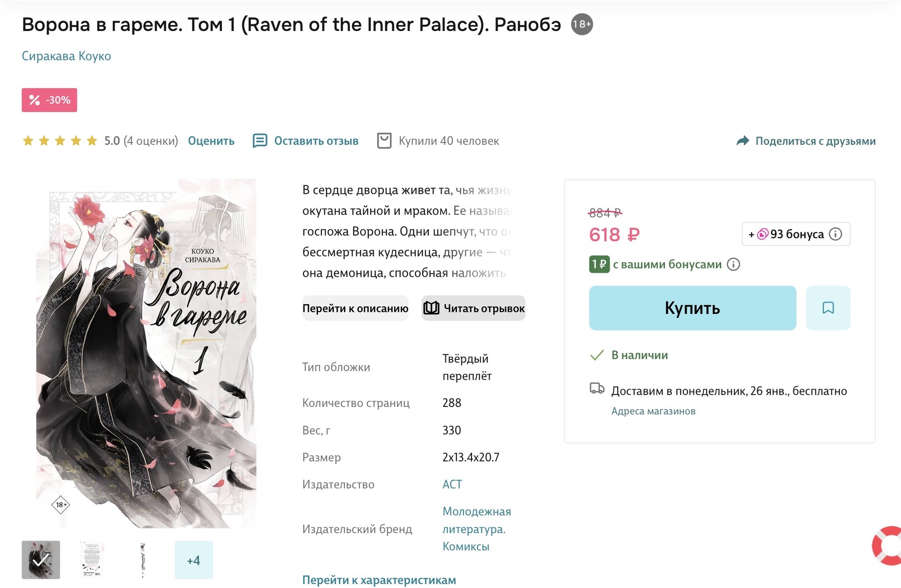Click the fifth rating star
The width and height of the screenshot is (901, 588).
(92, 141)
